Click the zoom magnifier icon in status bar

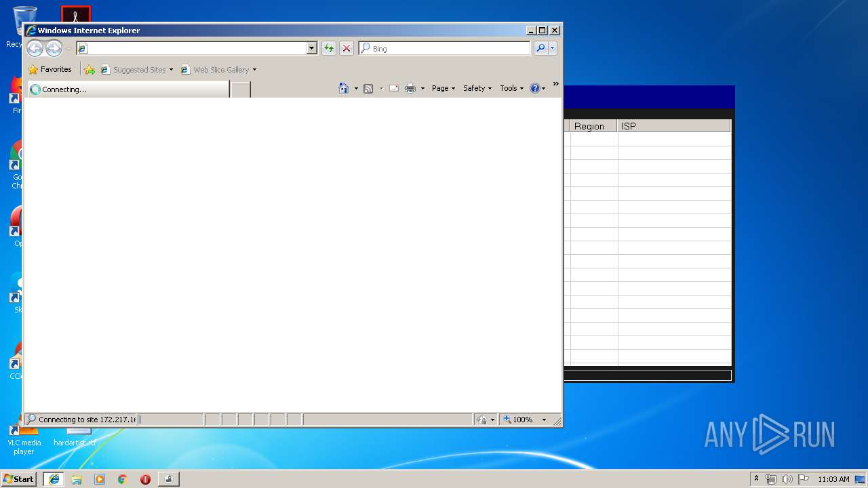coord(507,420)
